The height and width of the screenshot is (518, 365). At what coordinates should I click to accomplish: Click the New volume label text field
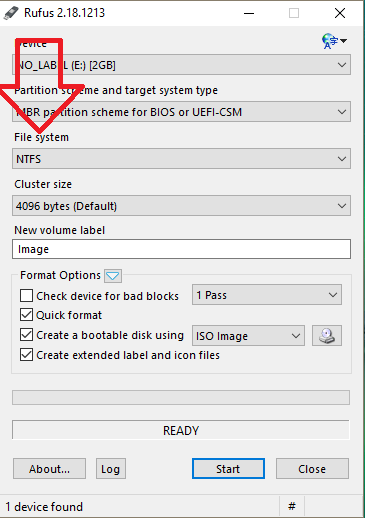click(x=181, y=249)
